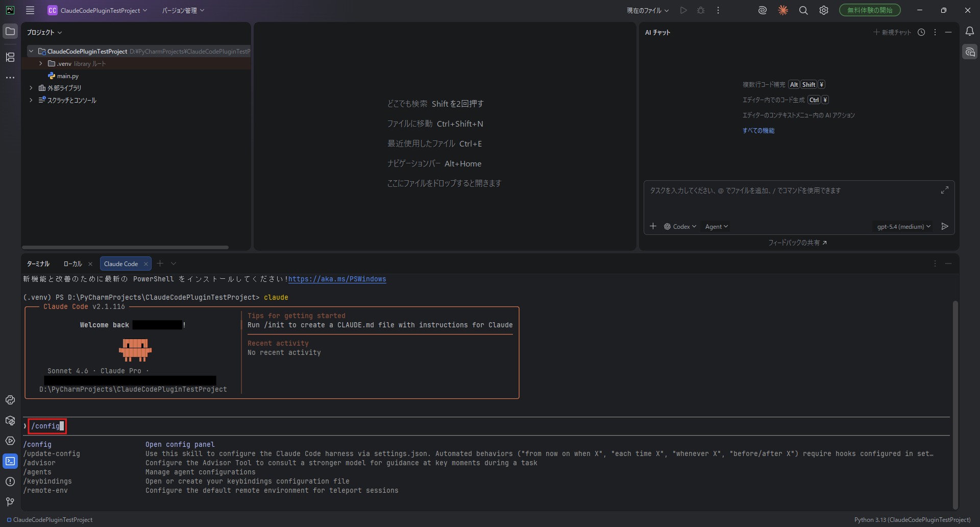980x527 pixels.
Task: Open notifications bell icon
Action: point(969,32)
